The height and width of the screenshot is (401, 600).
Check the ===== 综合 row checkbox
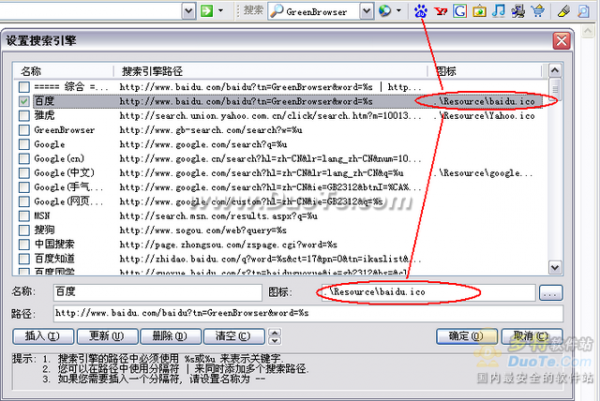pos(24,87)
